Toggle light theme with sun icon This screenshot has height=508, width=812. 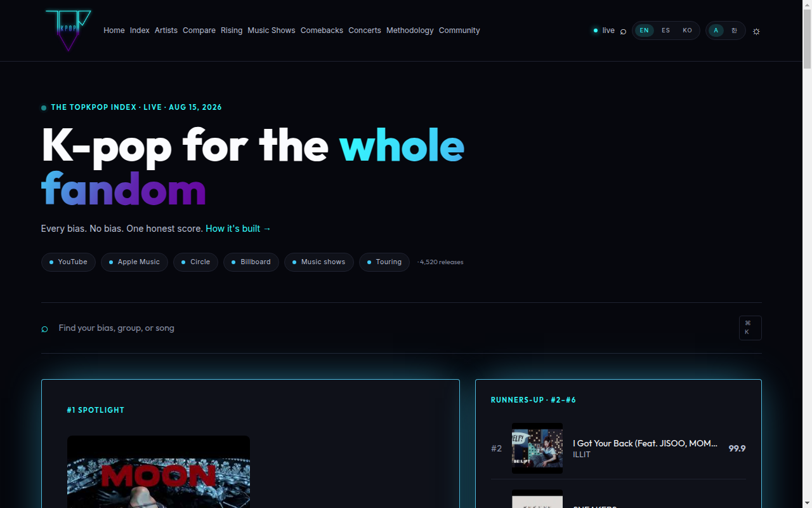(756, 31)
